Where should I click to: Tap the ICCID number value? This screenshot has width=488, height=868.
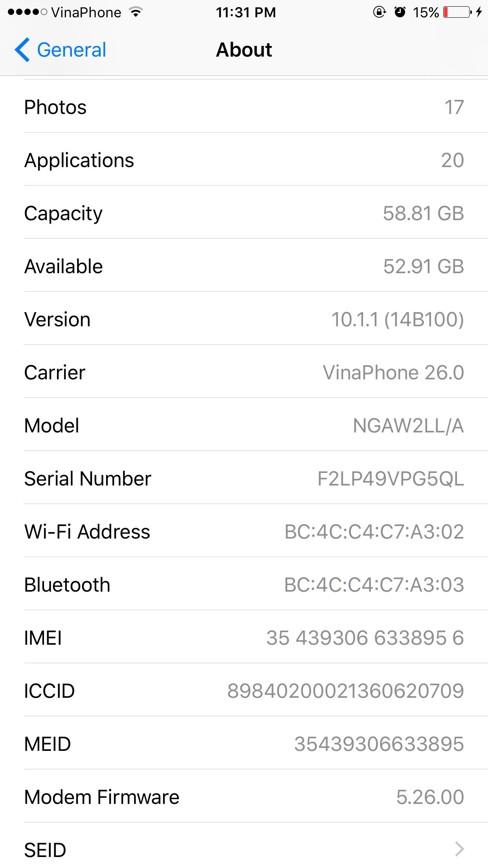point(346,691)
